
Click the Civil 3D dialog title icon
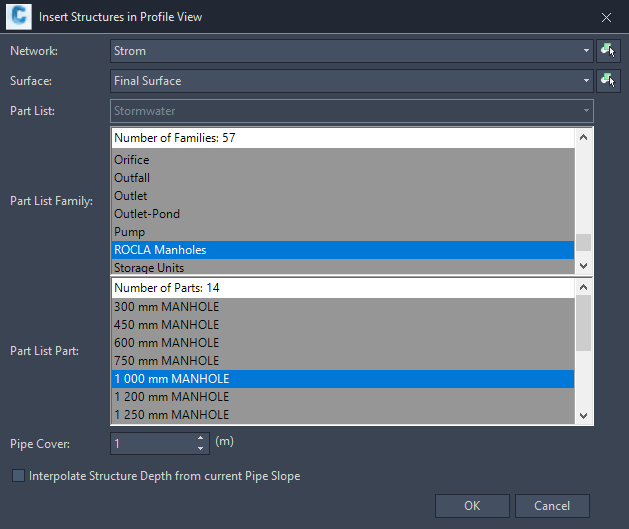coord(18,17)
